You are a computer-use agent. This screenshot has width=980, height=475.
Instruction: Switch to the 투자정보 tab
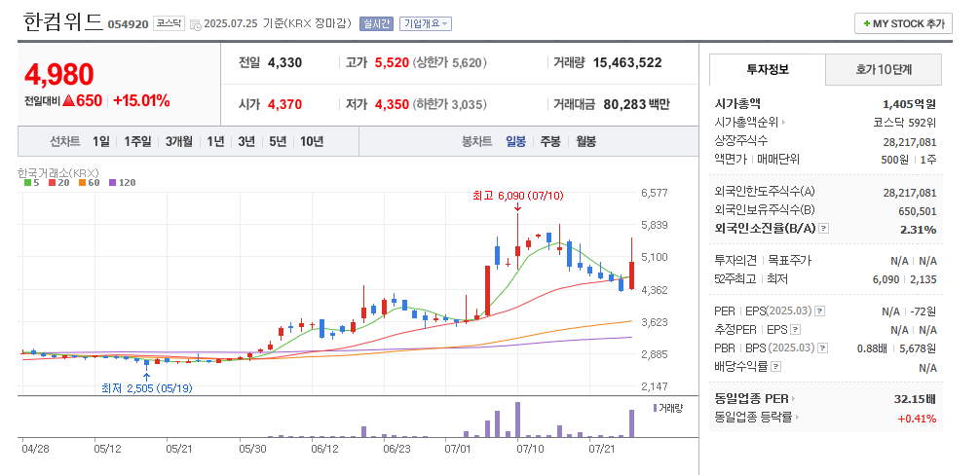(768, 69)
